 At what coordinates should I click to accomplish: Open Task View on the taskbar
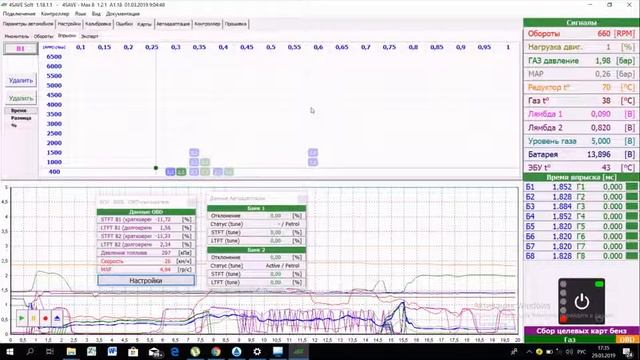click(50, 351)
